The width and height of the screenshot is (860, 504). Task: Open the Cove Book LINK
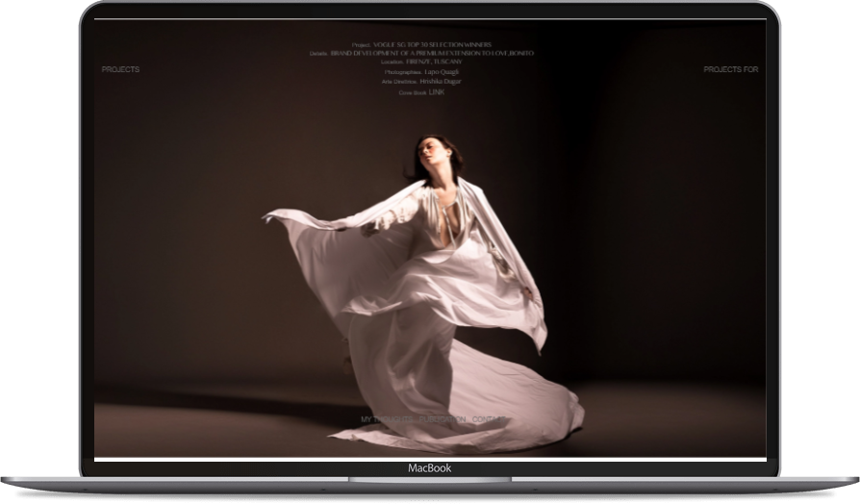[x=437, y=91]
